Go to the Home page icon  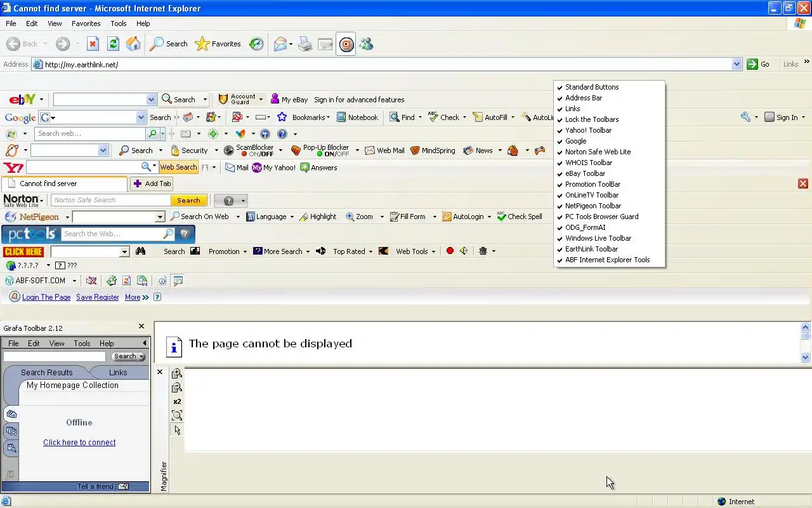pyautogui.click(x=133, y=44)
